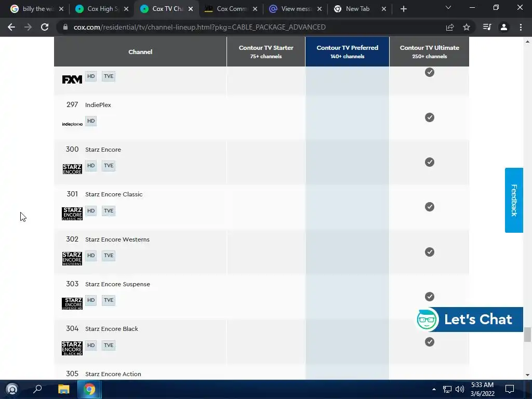
Task: Click the HD badge for IndiePlex
Action: (91, 121)
